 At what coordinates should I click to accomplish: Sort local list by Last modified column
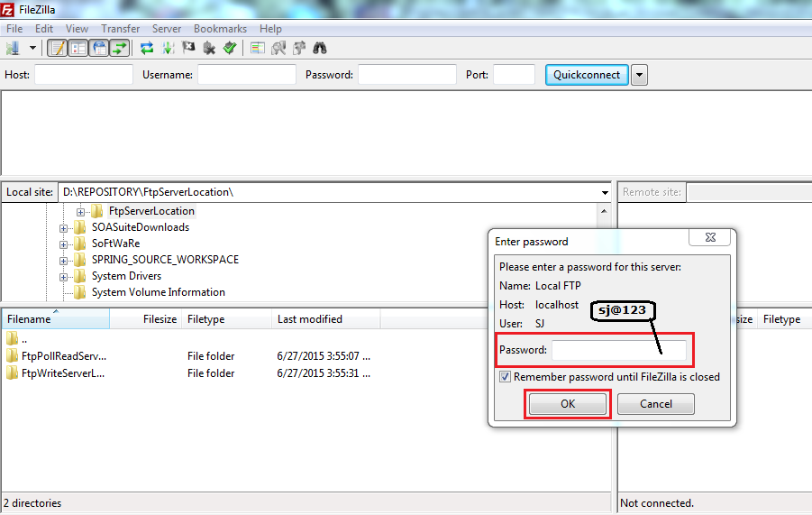tap(326, 319)
